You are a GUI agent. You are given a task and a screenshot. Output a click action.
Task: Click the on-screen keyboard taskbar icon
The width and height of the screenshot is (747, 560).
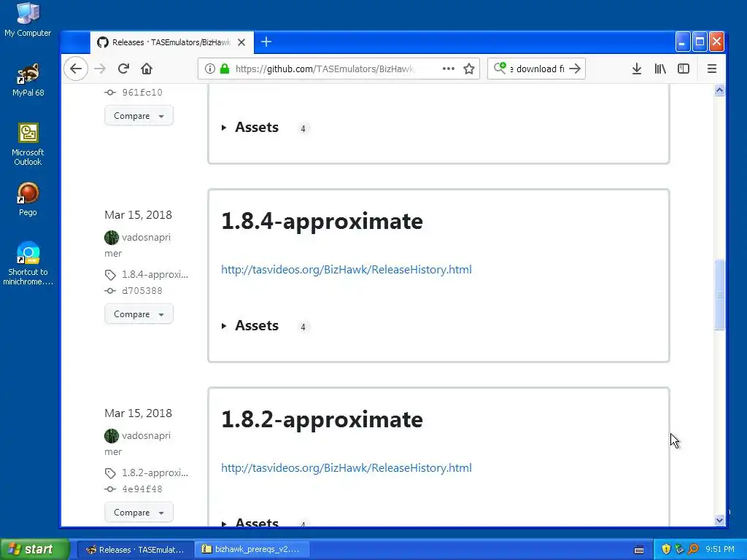click(639, 550)
